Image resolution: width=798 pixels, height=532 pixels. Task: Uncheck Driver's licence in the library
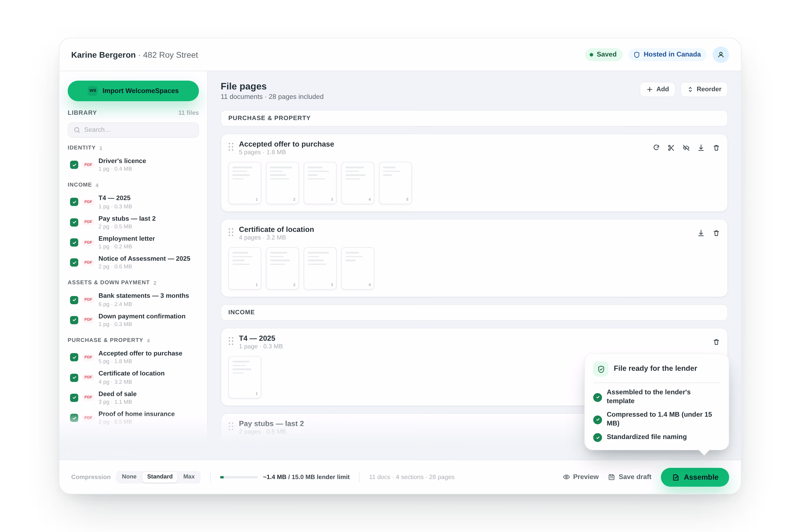click(x=74, y=165)
